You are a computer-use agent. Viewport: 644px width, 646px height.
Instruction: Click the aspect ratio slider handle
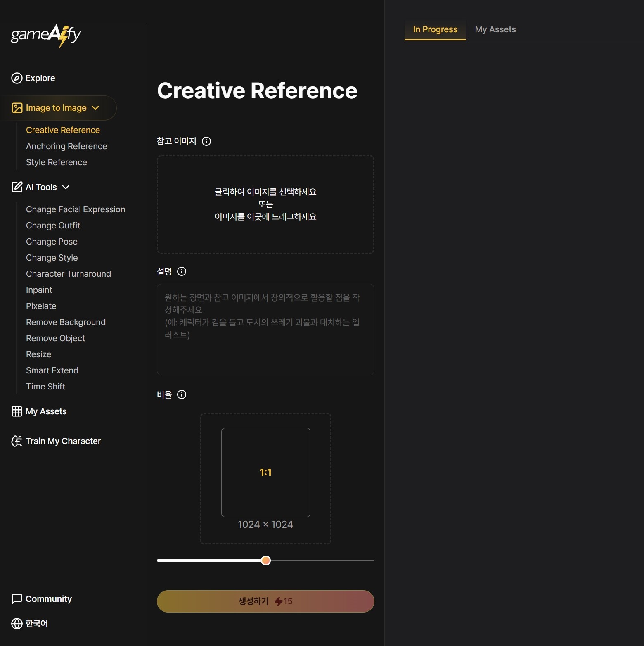point(266,560)
